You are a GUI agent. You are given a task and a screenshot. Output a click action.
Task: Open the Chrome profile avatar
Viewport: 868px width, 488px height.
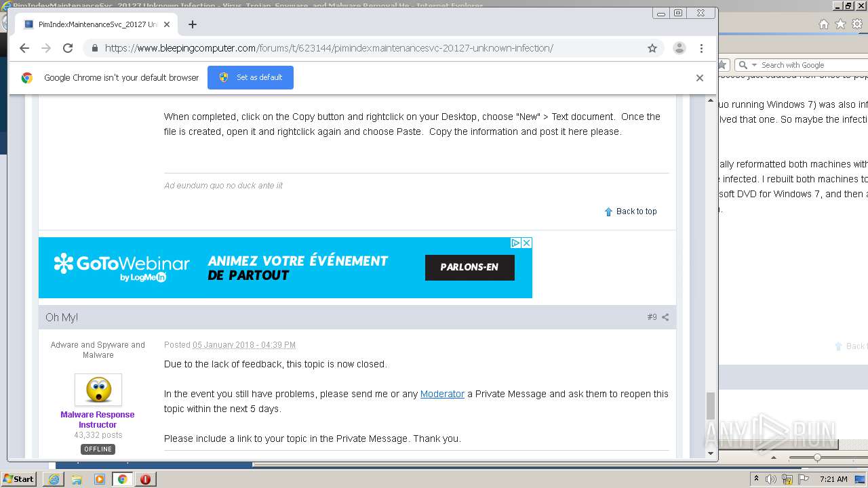pos(679,48)
